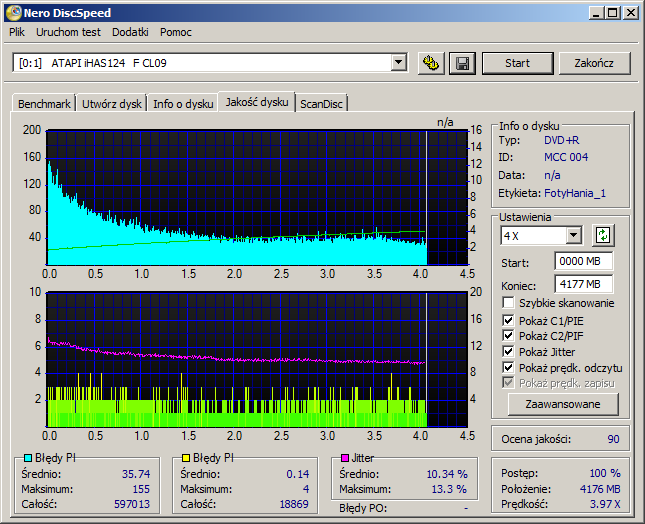This screenshot has width=645, height=524.
Task: Click the cyan Błędy PI color swatch
Action: point(28,458)
